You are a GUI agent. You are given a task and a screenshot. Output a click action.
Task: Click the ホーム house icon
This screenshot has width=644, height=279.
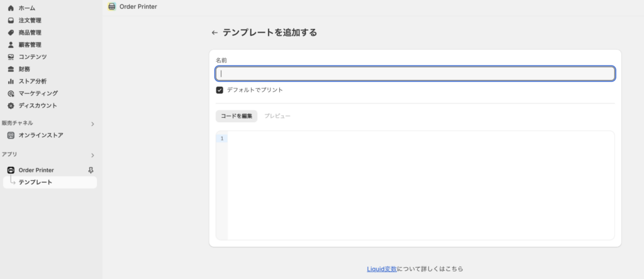pyautogui.click(x=11, y=8)
